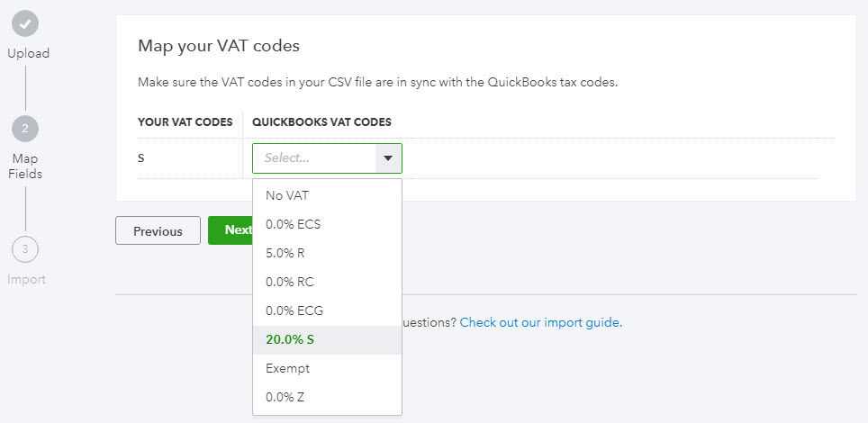Click the green Next button
The image size is (868, 423).
231,230
